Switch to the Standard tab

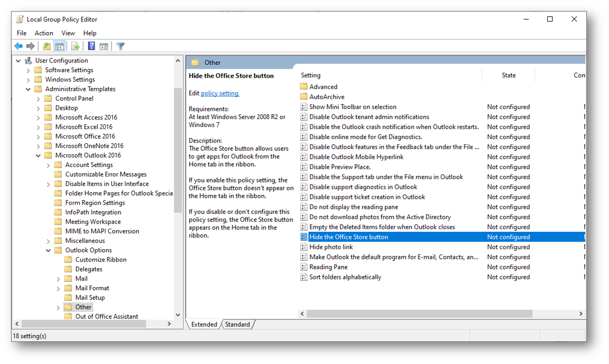tap(237, 324)
